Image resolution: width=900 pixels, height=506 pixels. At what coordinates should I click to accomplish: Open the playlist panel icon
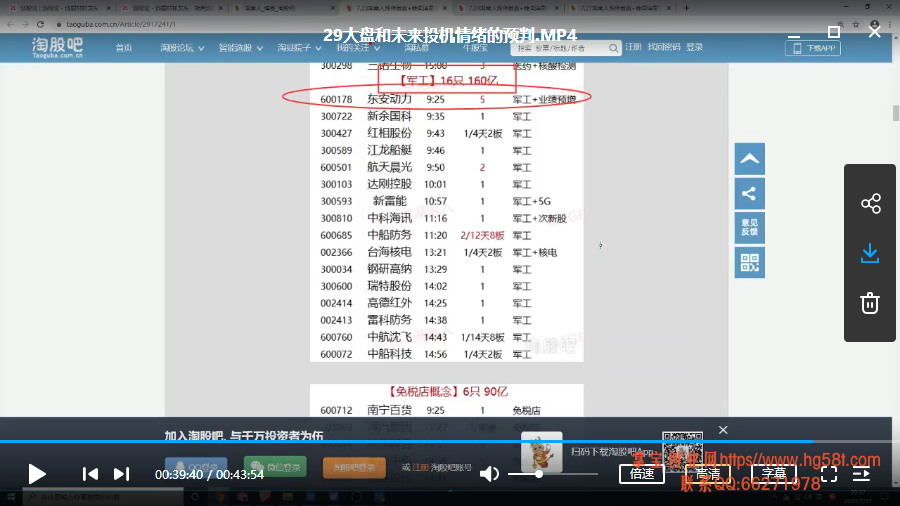point(862,474)
